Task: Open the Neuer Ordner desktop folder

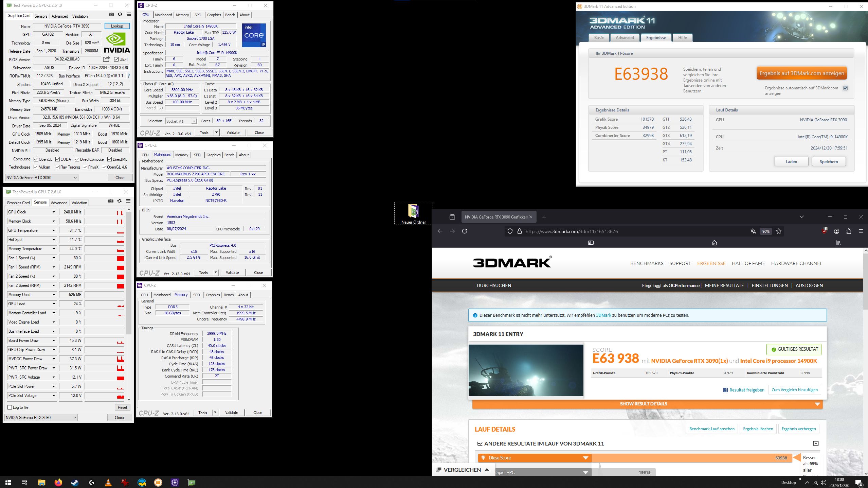Action: [x=413, y=214]
